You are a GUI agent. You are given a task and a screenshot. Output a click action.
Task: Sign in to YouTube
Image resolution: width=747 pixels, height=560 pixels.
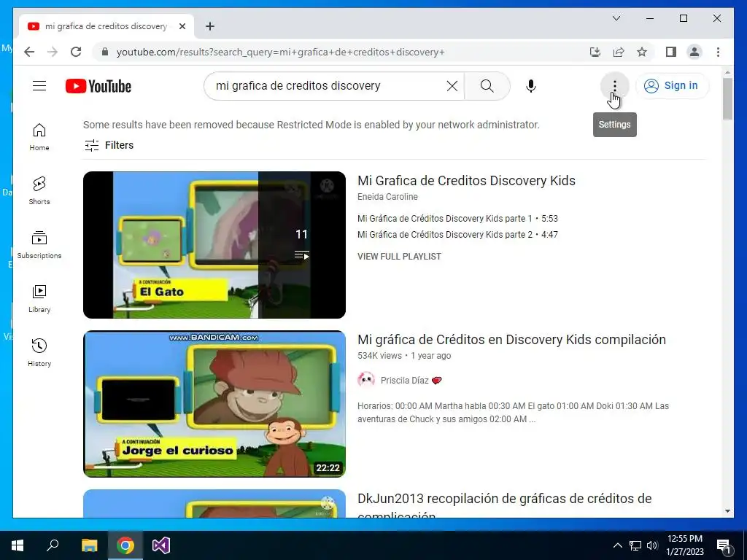tap(672, 86)
